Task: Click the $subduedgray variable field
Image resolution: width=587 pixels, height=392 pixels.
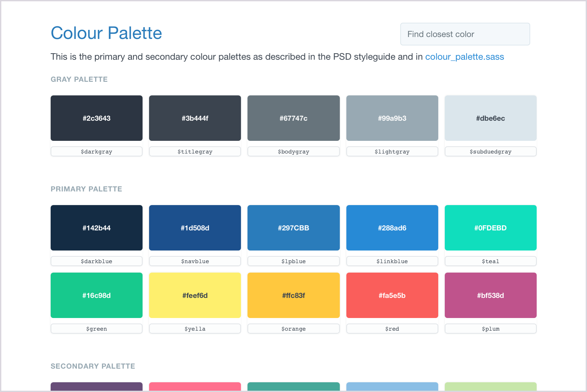Action: (x=491, y=152)
